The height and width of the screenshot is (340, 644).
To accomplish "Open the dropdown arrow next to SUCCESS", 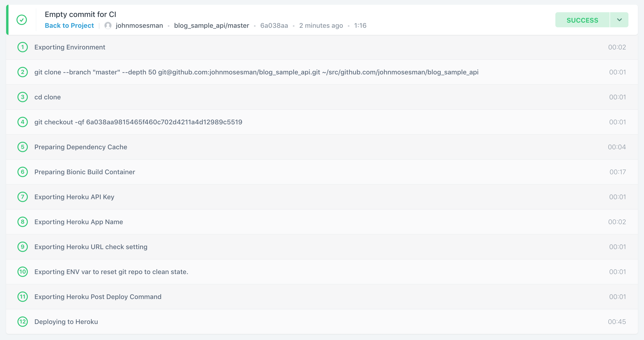I will pyautogui.click(x=619, y=20).
